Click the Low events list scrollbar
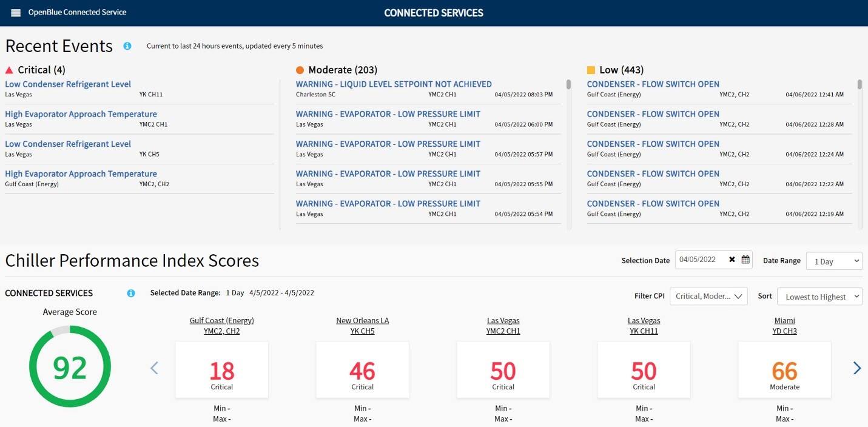 coord(860,85)
